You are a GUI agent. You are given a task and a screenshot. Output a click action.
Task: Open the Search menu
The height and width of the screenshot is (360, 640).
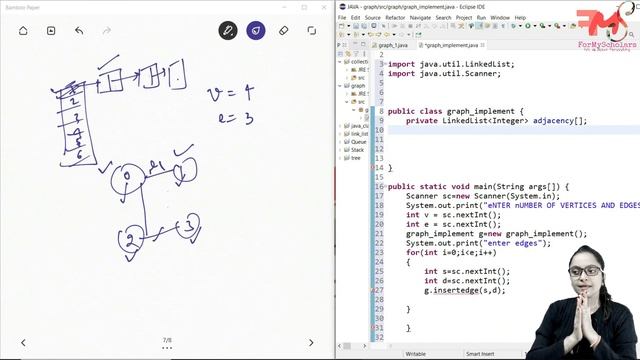(443, 18)
